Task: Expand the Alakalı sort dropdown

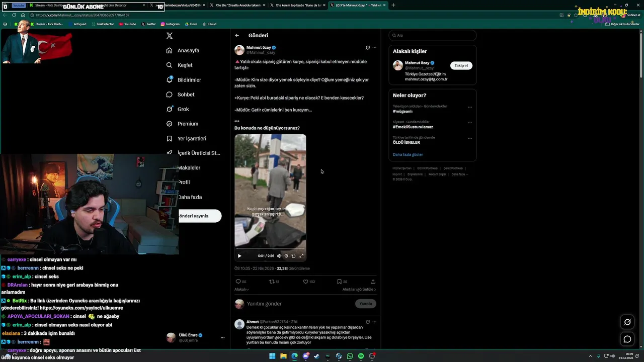Action: coord(242,290)
